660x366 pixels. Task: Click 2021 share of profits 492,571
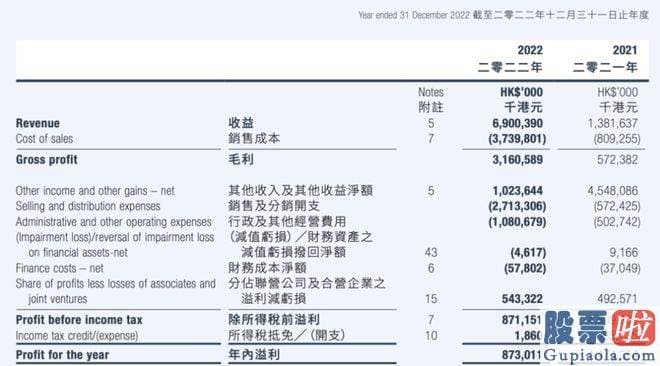617,299
